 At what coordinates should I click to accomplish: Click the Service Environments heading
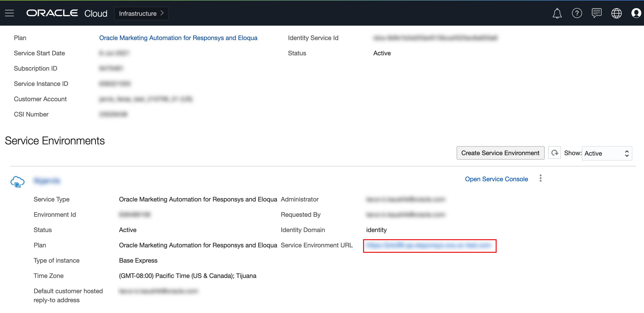click(x=55, y=141)
